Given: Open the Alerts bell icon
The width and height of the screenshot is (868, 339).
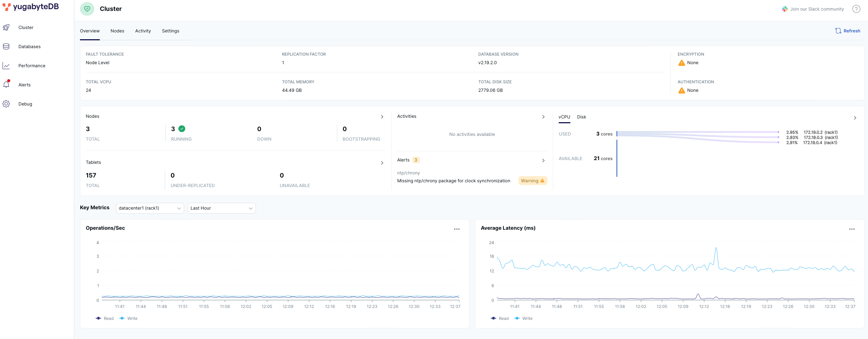Looking at the screenshot, I should click(x=6, y=85).
